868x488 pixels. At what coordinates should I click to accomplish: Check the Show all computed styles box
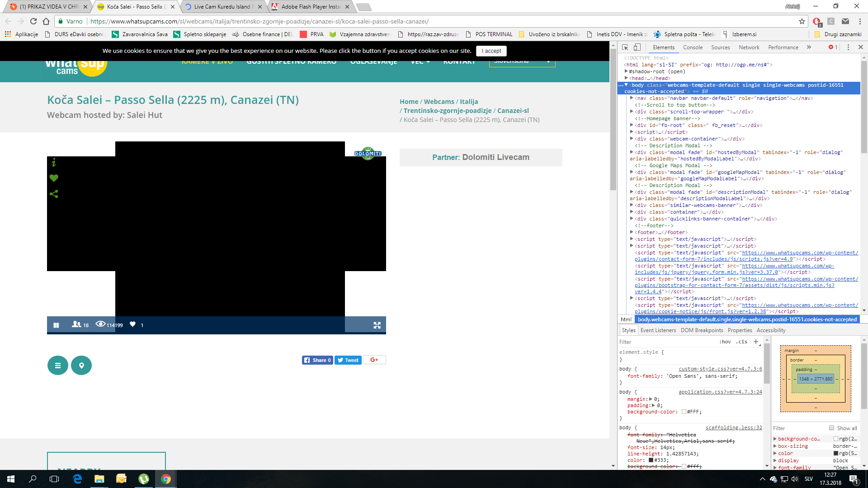tap(831, 428)
